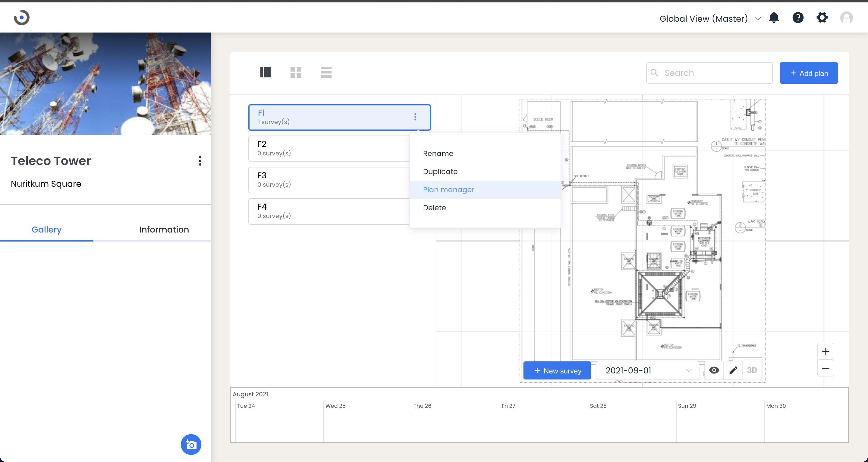Zoom in on the floor plan
Viewport: 868px width, 462px height.
[826, 351]
